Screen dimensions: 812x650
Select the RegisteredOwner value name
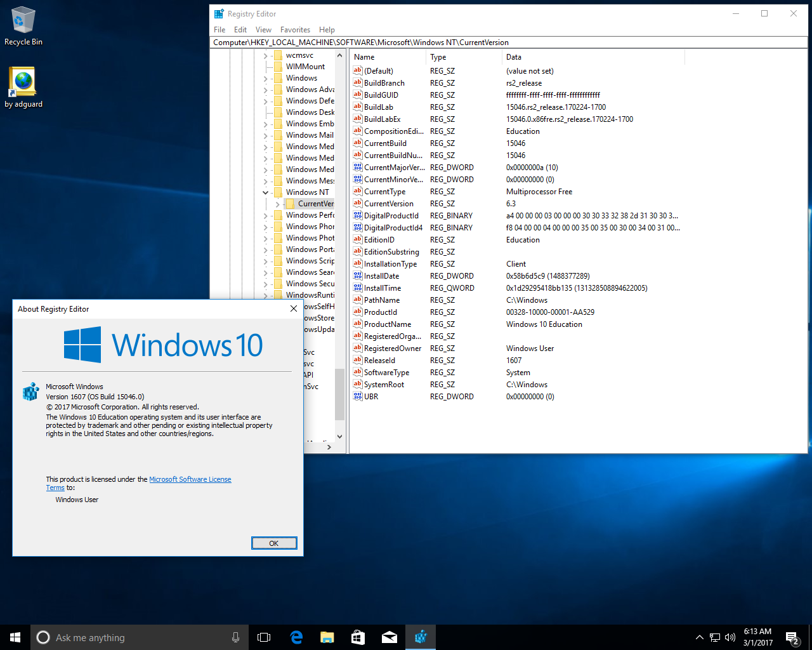click(392, 348)
